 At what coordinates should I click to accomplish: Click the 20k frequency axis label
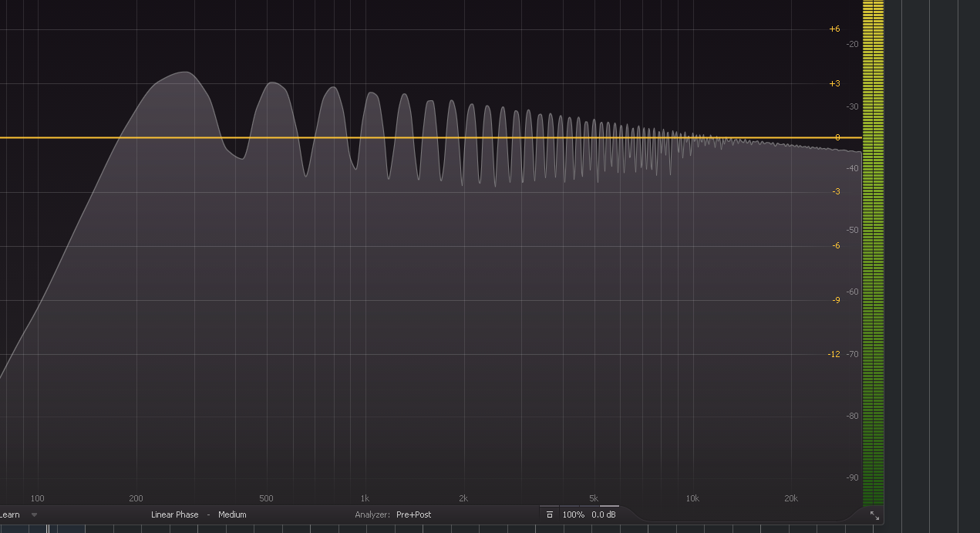[791, 498]
